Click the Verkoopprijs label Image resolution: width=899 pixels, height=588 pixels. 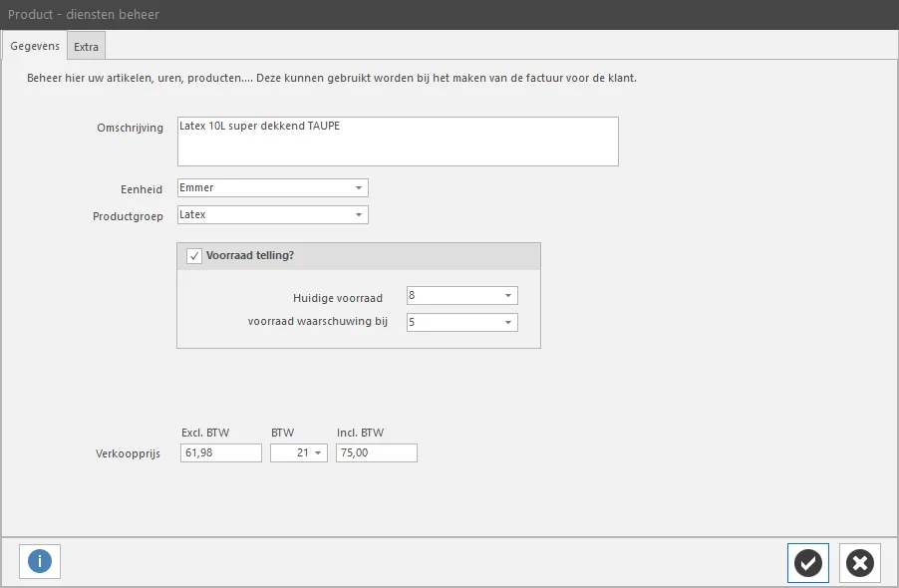point(128,453)
